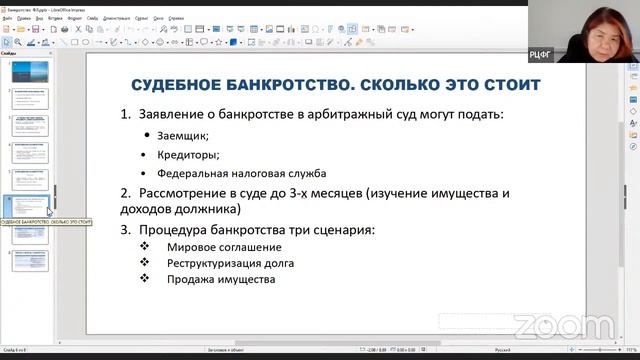Select slide 1 thumbnail in panel
The height and width of the screenshot is (360, 640).
30,71
